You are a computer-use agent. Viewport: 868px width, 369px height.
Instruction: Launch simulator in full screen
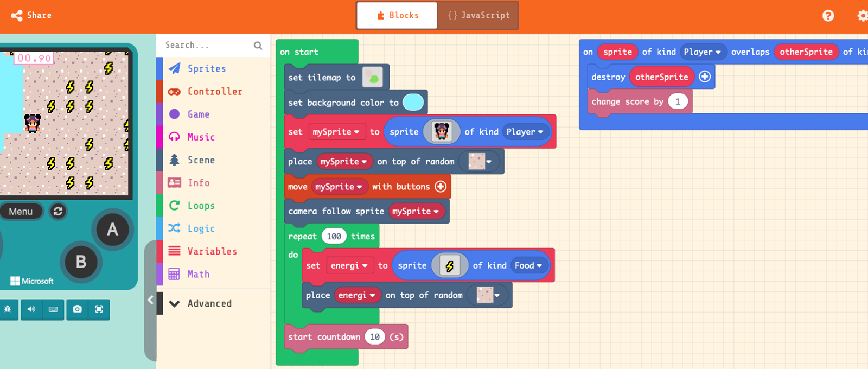(x=99, y=309)
